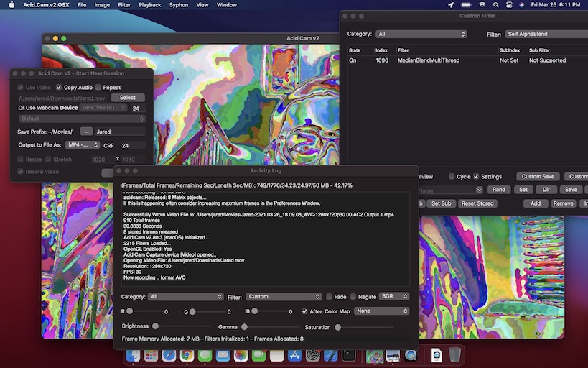This screenshot has height=368, width=588.
Task: Open QuickTime Player from the Dock
Action: pyautogui.click(x=411, y=355)
